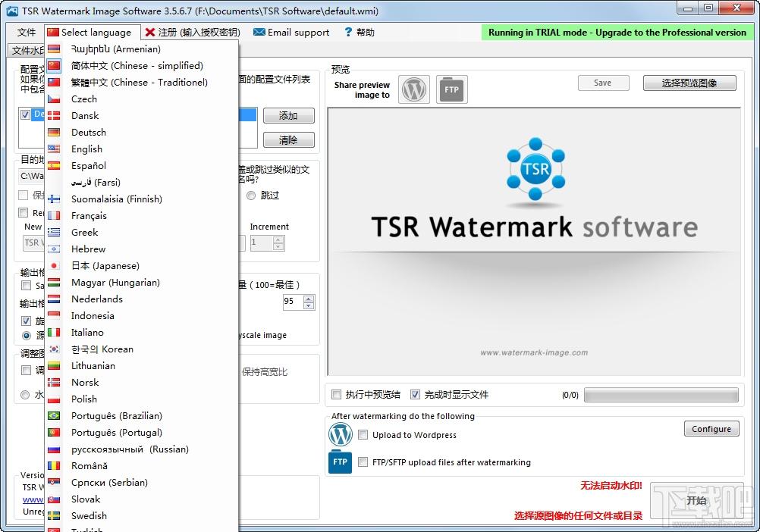The width and height of the screenshot is (760, 532).
Task: Click the watermark progress bar
Action: click(661, 395)
